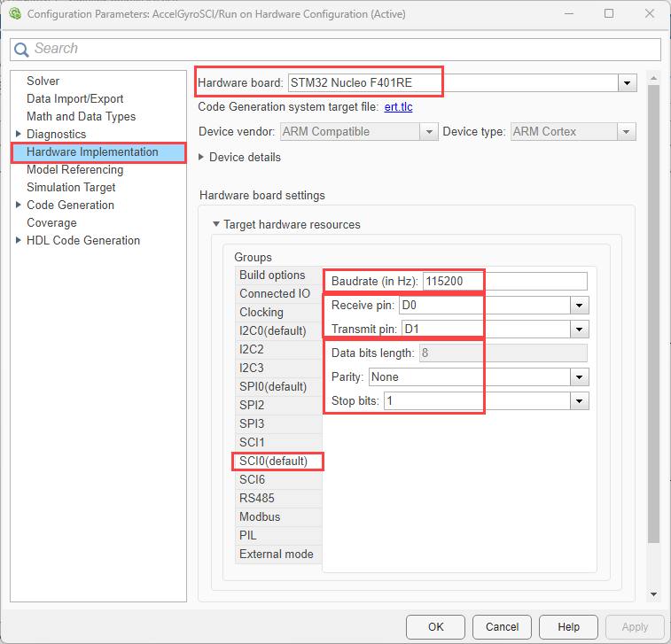Select the External mode group
Viewport: 671px width, 644px height.
pos(276,555)
